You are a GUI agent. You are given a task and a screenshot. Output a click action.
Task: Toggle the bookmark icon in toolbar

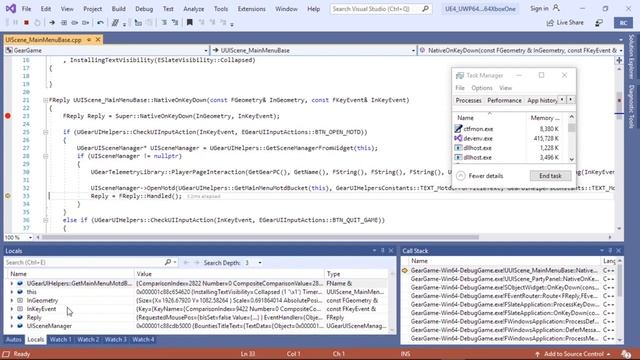(x=189, y=23)
